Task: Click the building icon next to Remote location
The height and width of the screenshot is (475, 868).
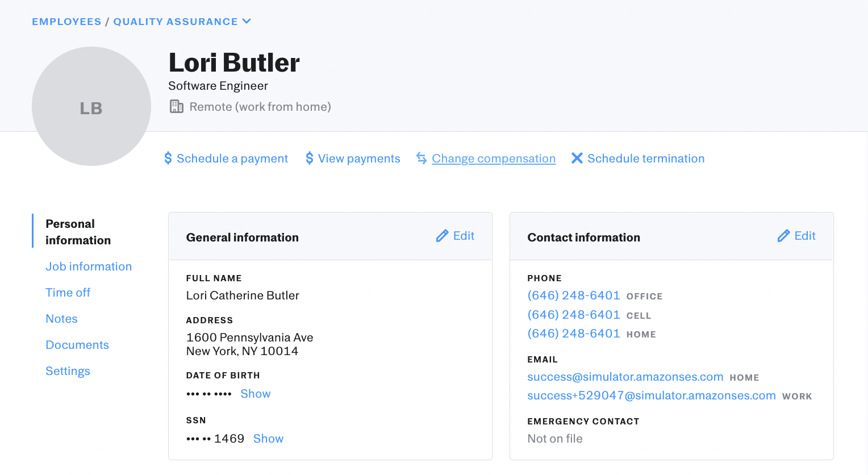Action: pyautogui.click(x=177, y=107)
